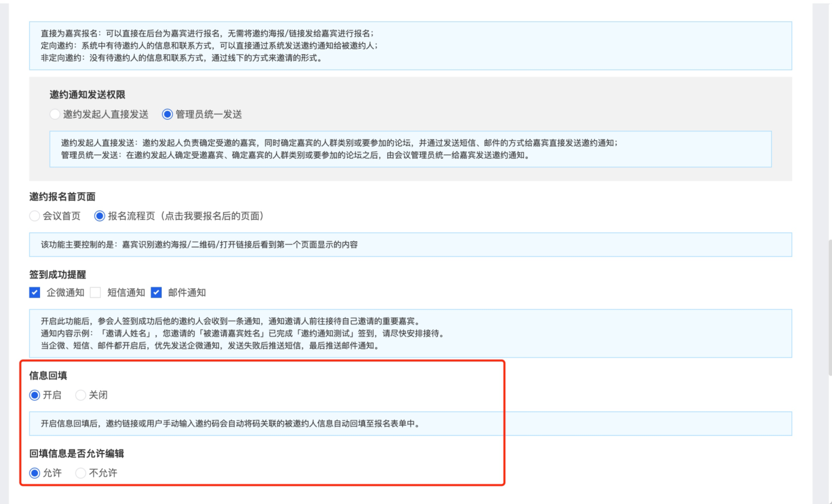This screenshot has width=832, height=504.
Task: Click the 信息回填 section heading
Action: [48, 375]
